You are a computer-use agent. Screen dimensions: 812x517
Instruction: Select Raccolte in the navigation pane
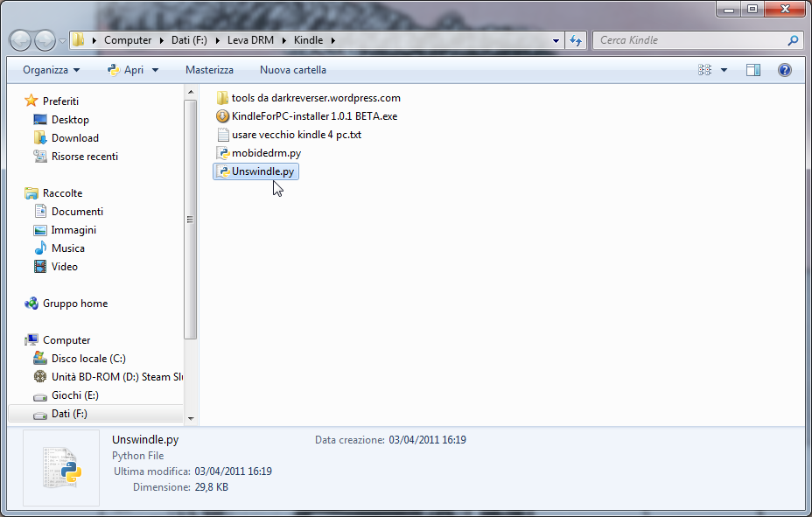(x=63, y=193)
